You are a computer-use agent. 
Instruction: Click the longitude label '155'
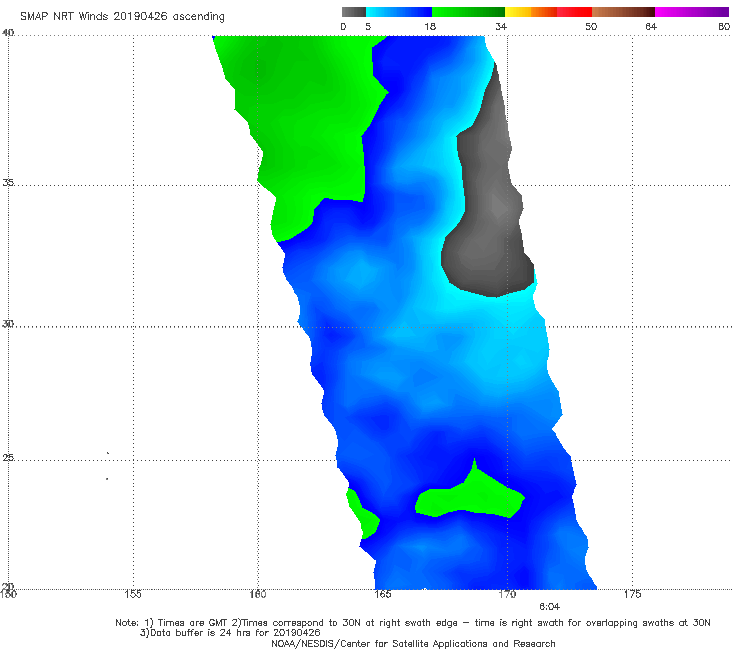click(133, 594)
